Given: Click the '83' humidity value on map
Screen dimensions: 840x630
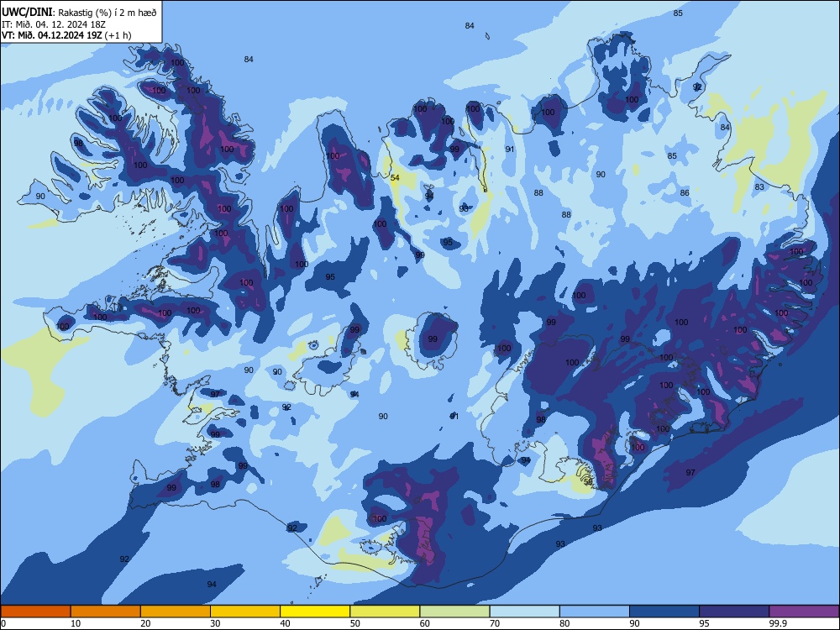Looking at the screenshot, I should coord(759,187).
